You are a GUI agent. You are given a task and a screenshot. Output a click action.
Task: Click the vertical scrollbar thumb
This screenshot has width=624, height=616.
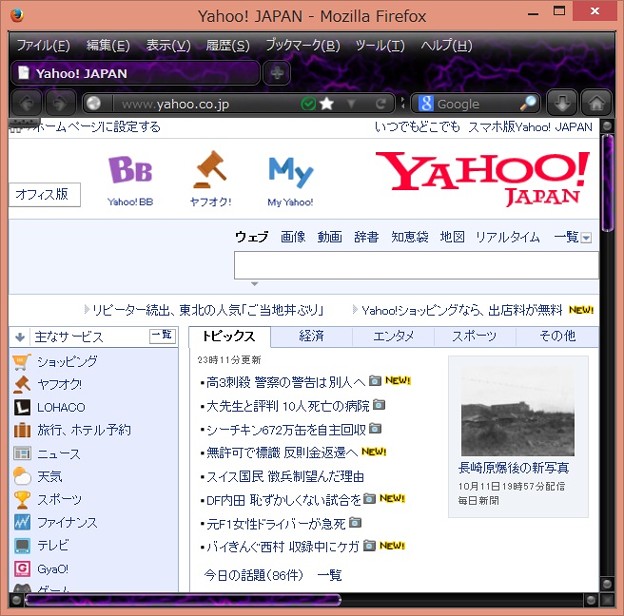click(607, 183)
